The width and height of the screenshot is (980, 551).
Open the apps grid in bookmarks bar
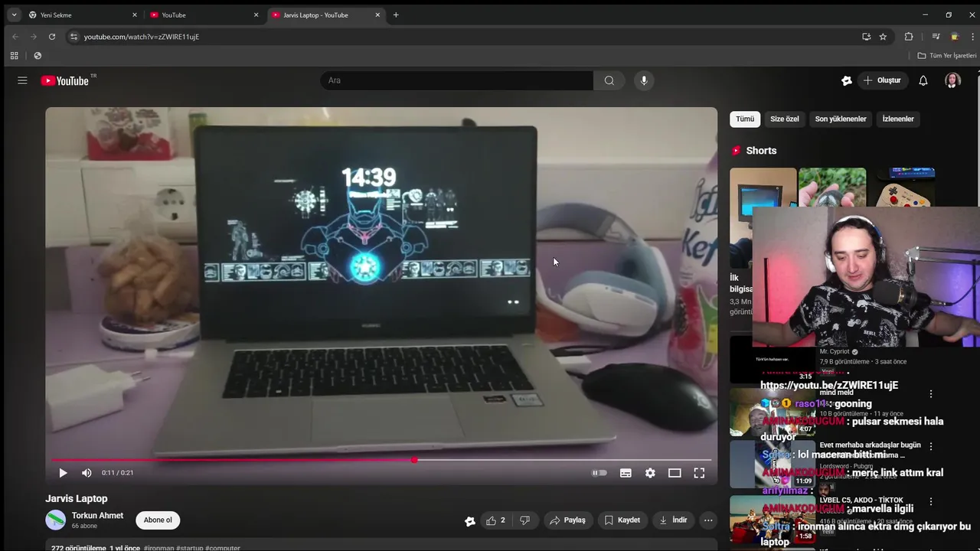[x=14, y=56]
